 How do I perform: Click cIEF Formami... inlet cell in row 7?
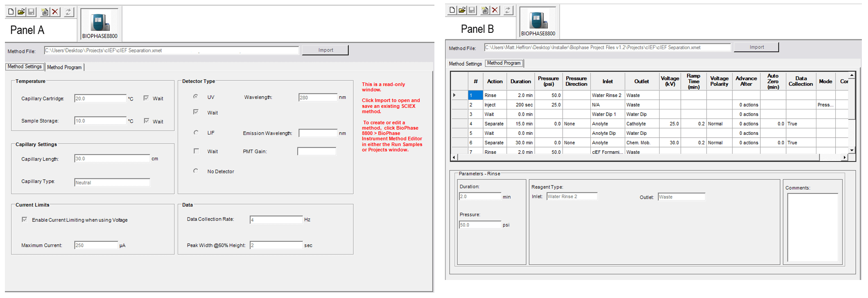607,152
